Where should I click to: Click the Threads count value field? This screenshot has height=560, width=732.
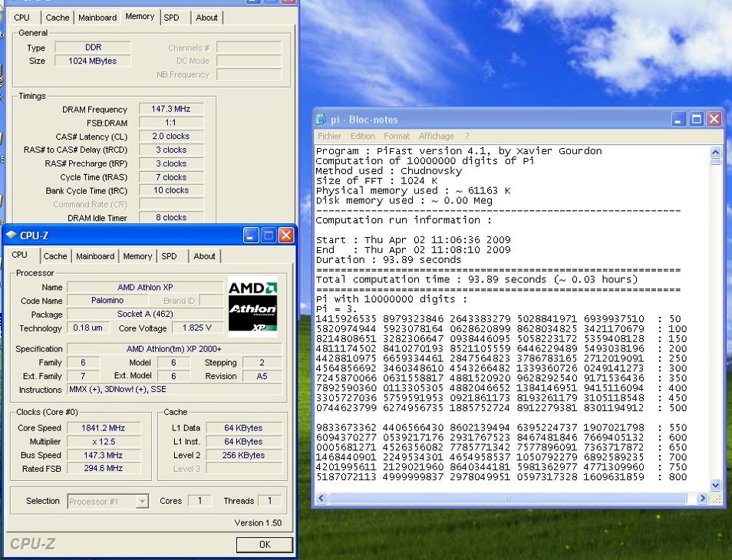(269, 501)
